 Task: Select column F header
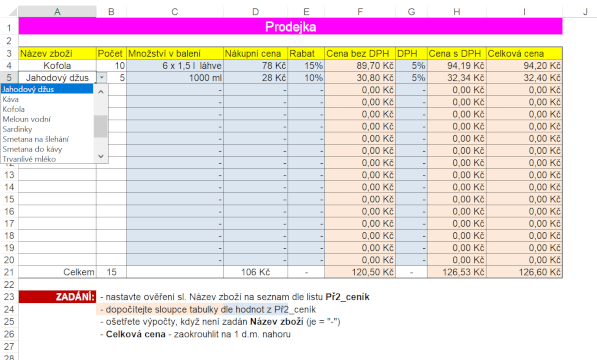pos(360,12)
